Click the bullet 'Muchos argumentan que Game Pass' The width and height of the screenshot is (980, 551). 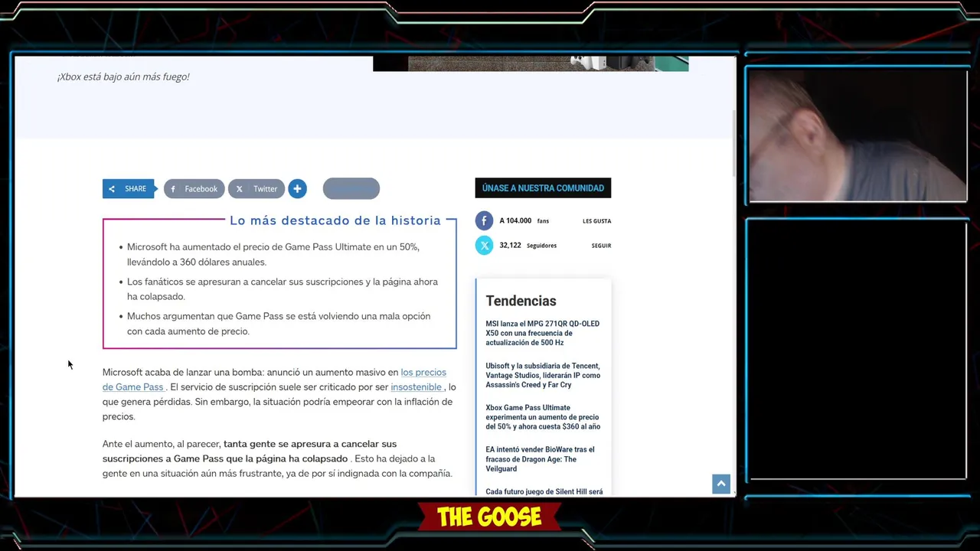pyautogui.click(x=279, y=324)
